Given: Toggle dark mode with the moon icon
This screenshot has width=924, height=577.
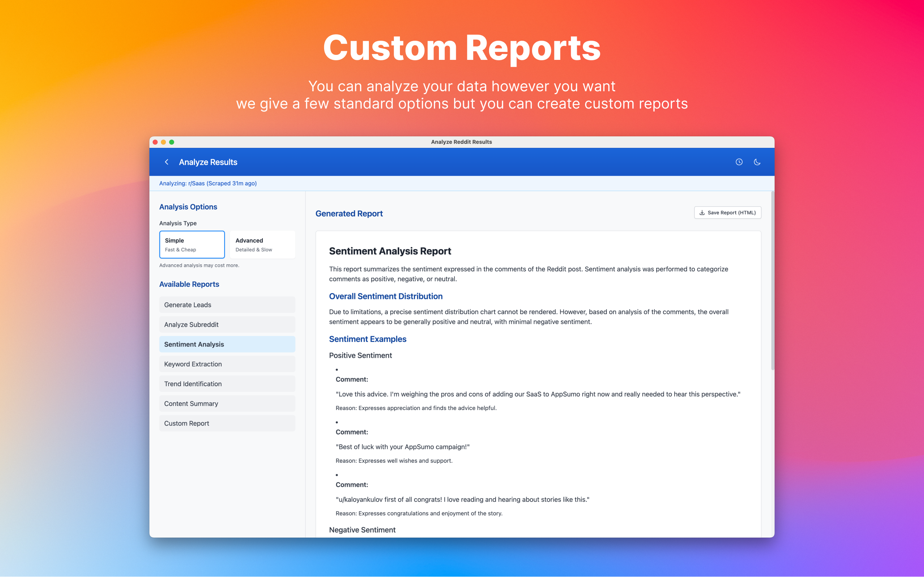Looking at the screenshot, I should click(757, 162).
